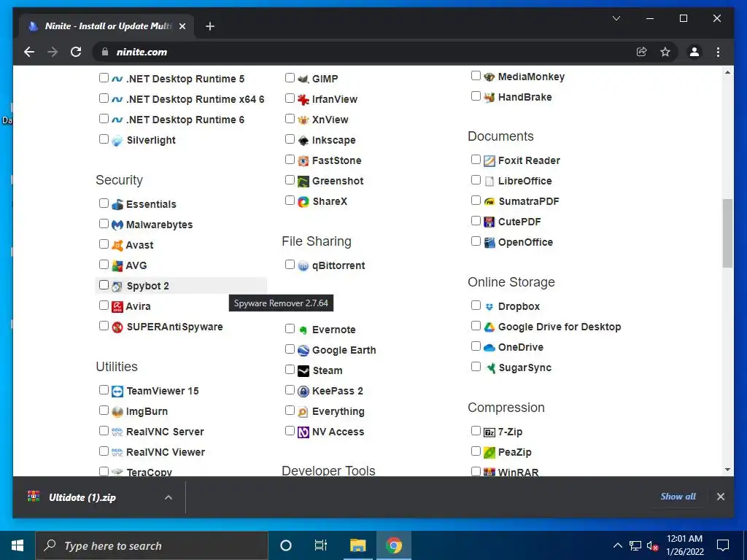The height and width of the screenshot is (560, 747).
Task: Open the Ultidote (1).zip download options chevron
Action: 169,497
